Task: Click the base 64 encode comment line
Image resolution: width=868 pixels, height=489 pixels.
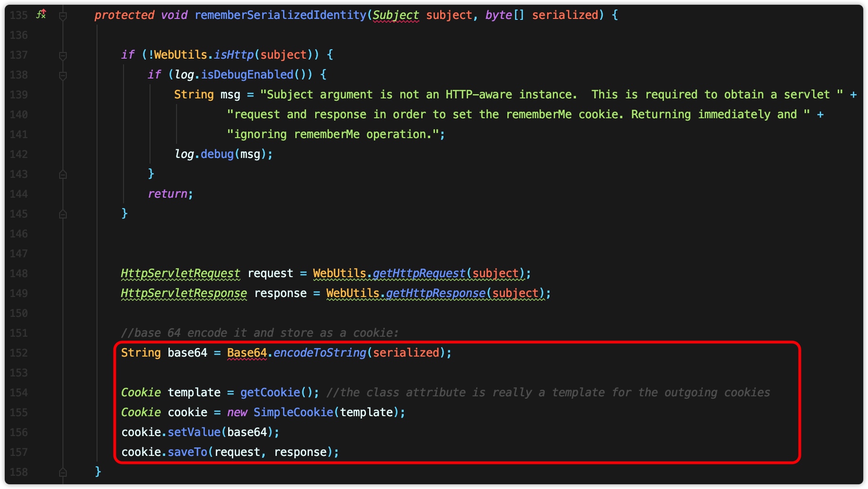Action: (259, 333)
